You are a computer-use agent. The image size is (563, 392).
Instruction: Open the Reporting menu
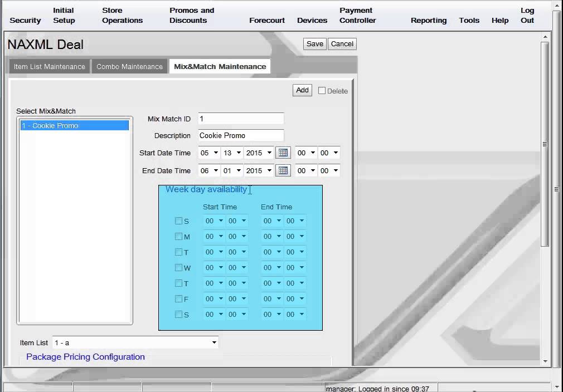click(x=429, y=21)
